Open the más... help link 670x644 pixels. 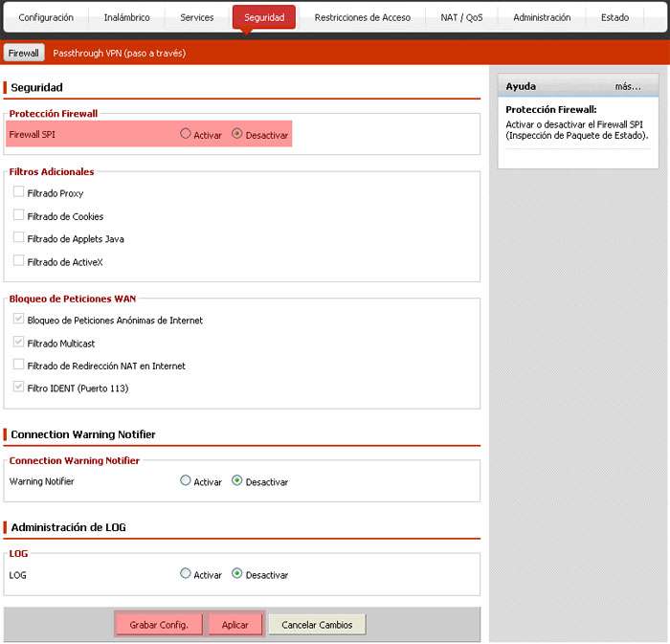tap(627, 86)
